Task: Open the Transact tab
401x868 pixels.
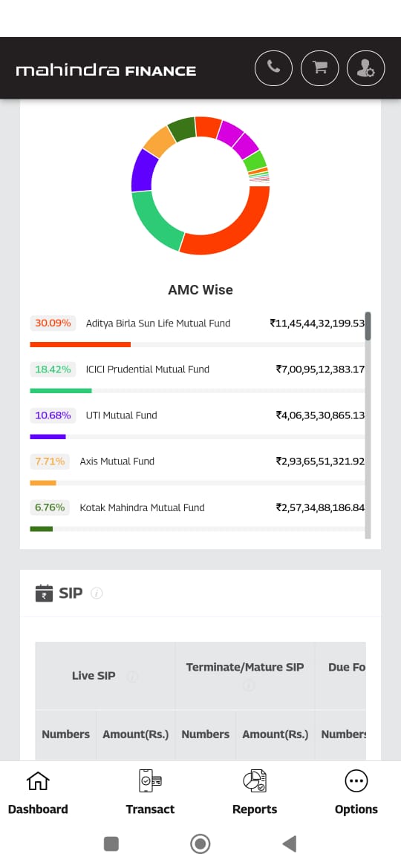Action: pyautogui.click(x=149, y=793)
